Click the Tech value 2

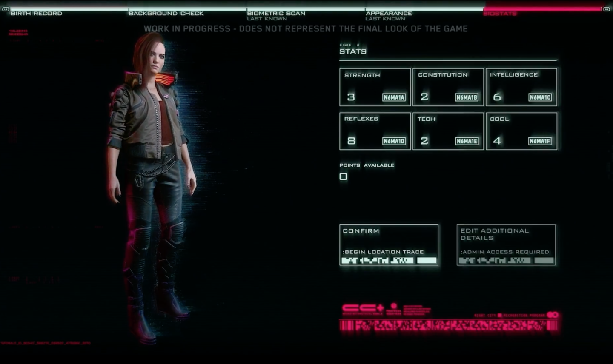click(424, 141)
